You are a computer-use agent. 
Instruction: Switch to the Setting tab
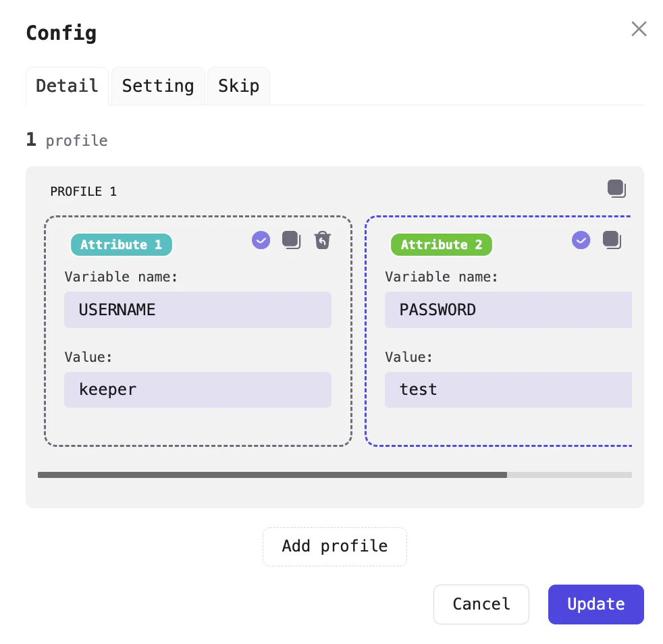157,86
